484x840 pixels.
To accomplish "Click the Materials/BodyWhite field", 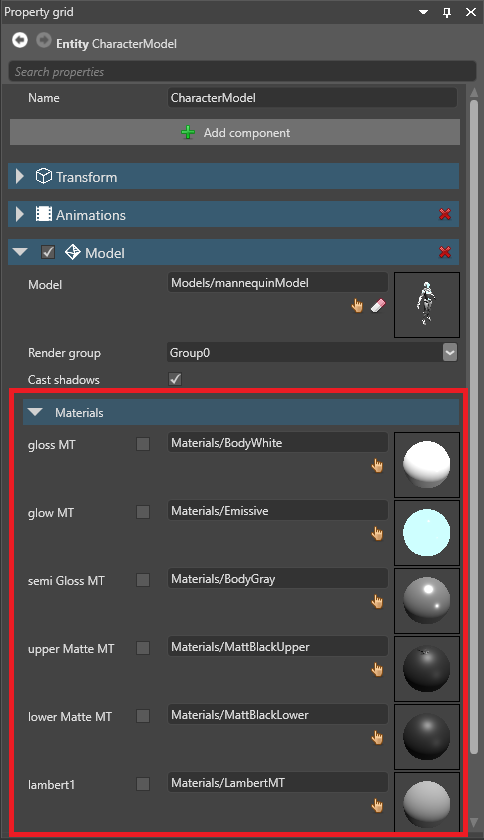I will pyautogui.click(x=278, y=442).
